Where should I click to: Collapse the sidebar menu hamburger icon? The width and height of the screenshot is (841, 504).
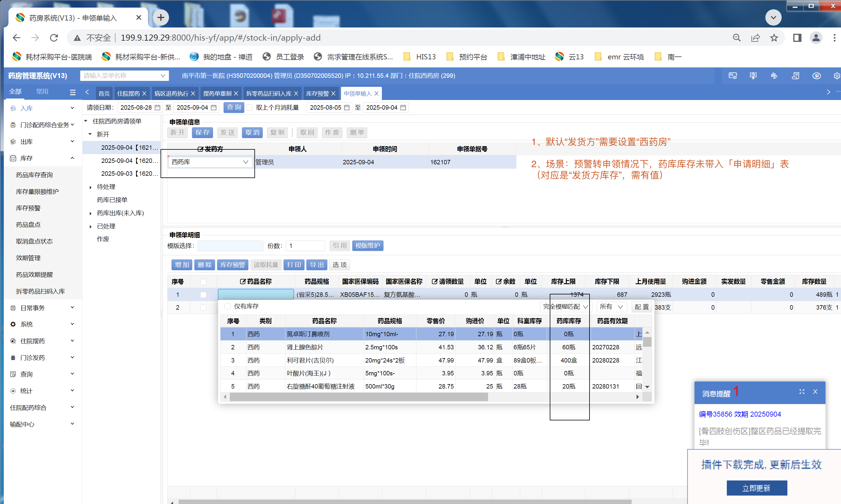(x=73, y=92)
